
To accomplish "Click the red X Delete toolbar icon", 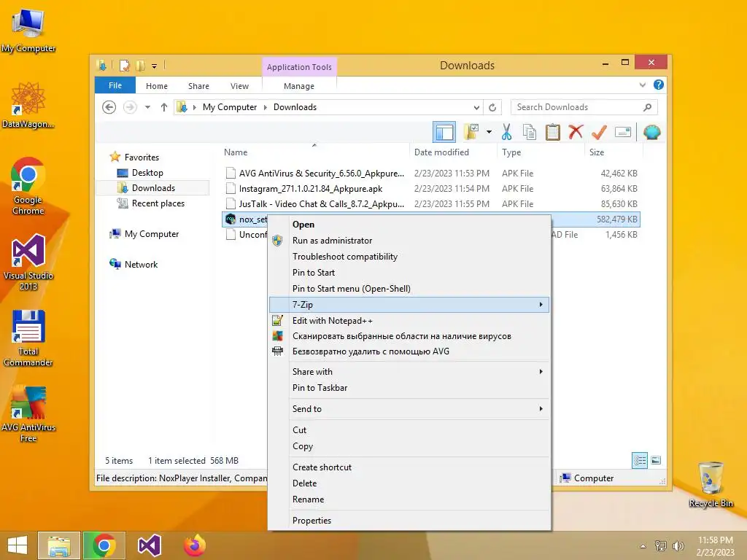I will coord(576,131).
